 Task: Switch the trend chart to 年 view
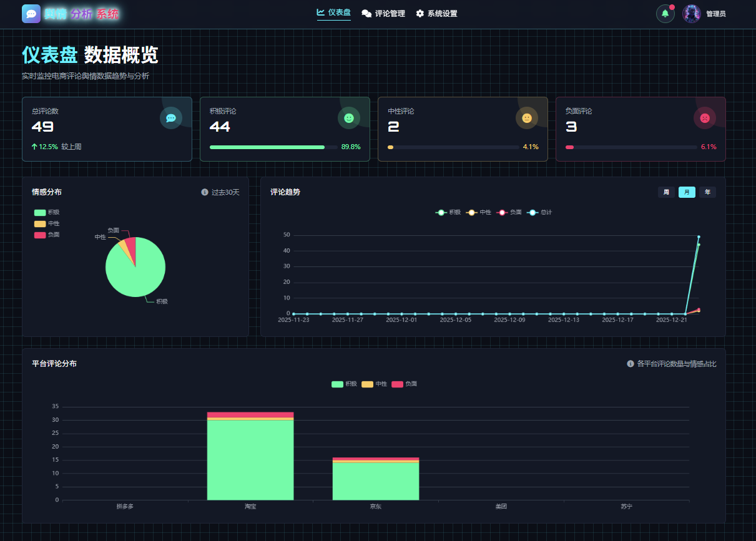(x=707, y=192)
